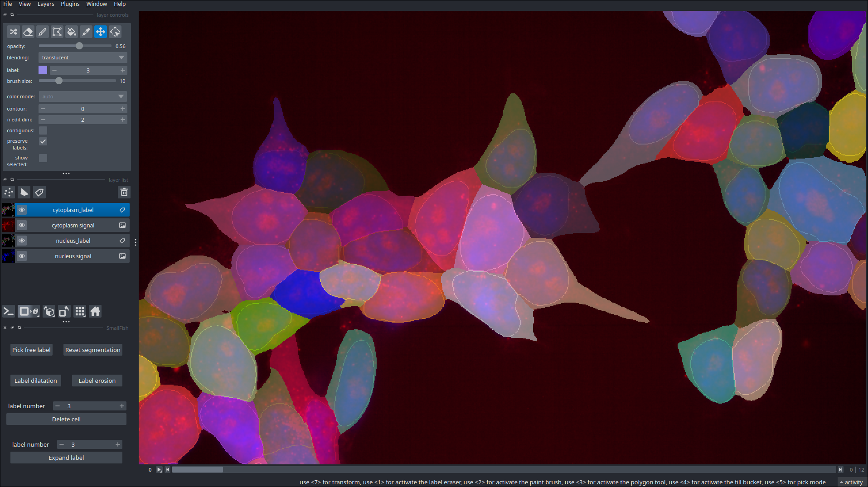This screenshot has height=487, width=868.
Task: Toggle the contiguous checkbox
Action: 43,130
